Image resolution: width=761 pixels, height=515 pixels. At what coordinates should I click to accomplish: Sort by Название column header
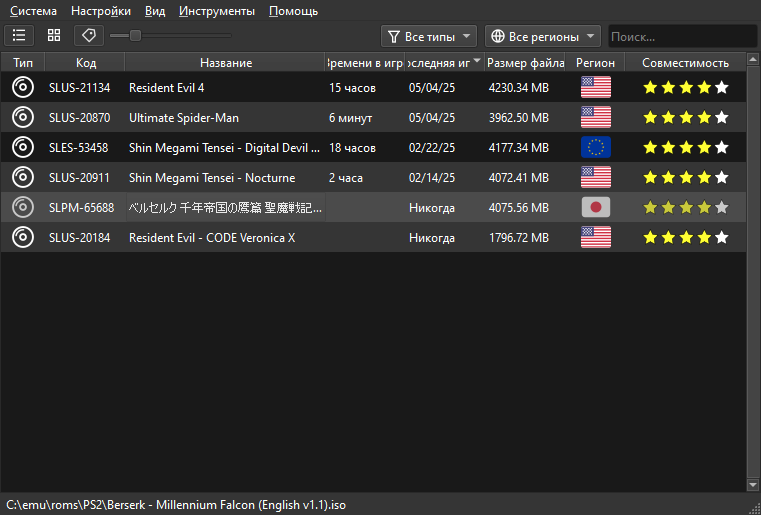226,63
